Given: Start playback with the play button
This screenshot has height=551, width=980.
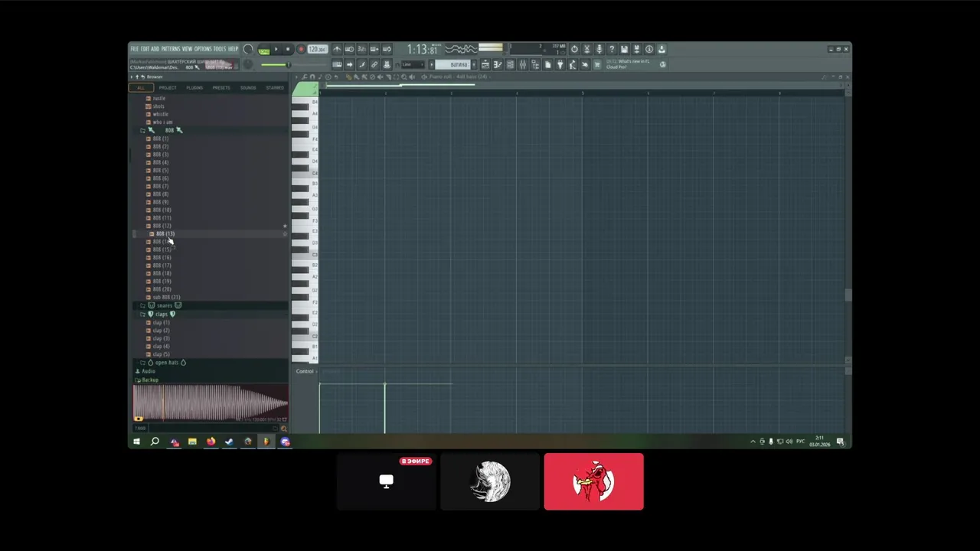Looking at the screenshot, I should pyautogui.click(x=276, y=49).
